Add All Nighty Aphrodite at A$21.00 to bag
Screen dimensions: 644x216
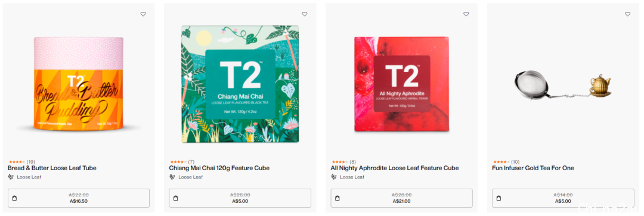[x=401, y=198]
